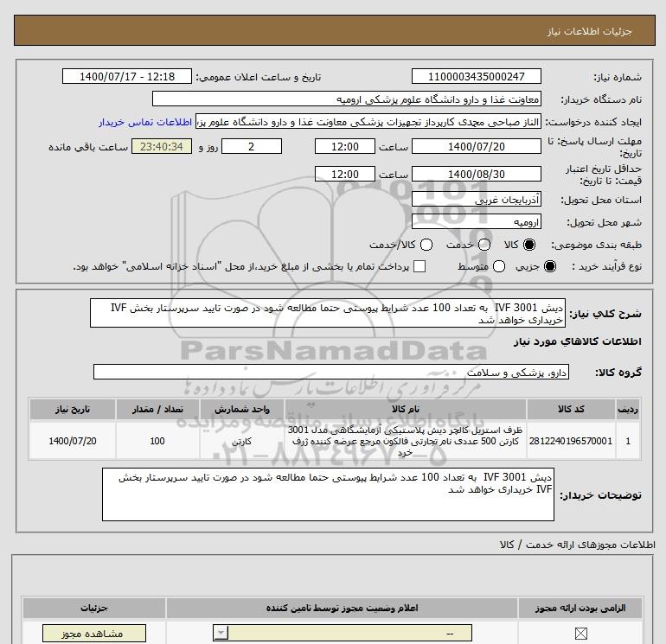Screen dimensions: 666x644
Task: Click the ردیف column header
Action: (x=628, y=409)
